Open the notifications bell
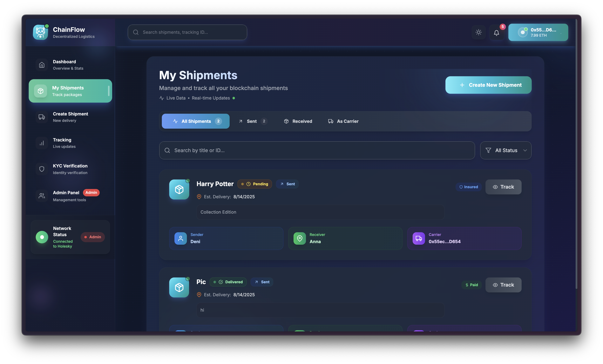Screen dimensions: 603x364 (496, 33)
